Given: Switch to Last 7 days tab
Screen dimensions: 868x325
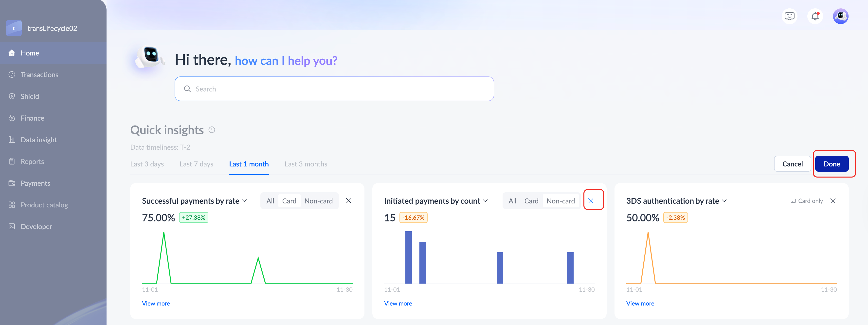Looking at the screenshot, I should click(x=196, y=164).
